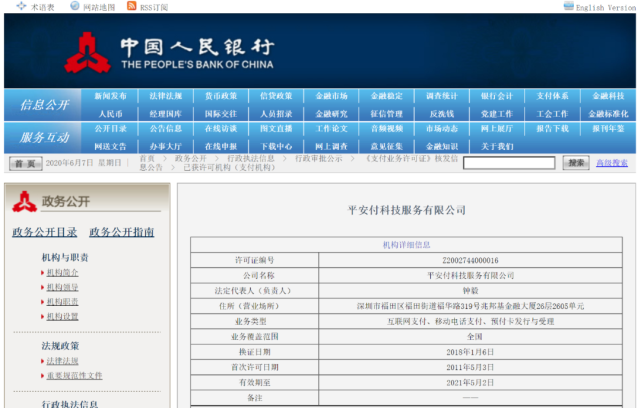Viewport: 641px width, 408px height.
Task: Select 信贷政策 menu item
Action: (x=276, y=96)
